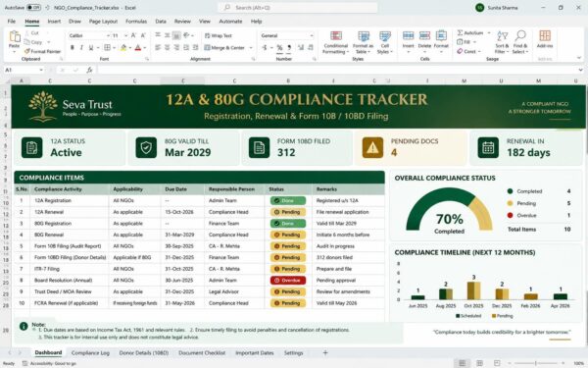Click in the Search box

tap(297, 8)
